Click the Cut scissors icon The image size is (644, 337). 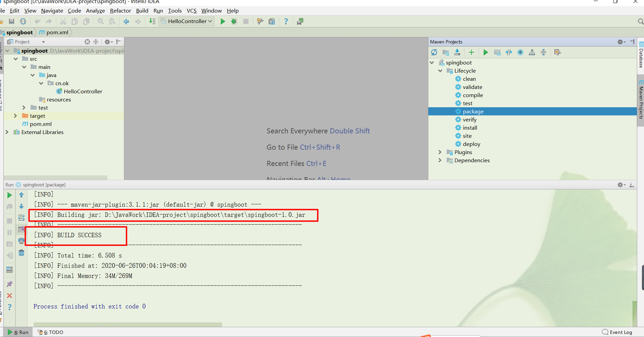click(x=63, y=21)
